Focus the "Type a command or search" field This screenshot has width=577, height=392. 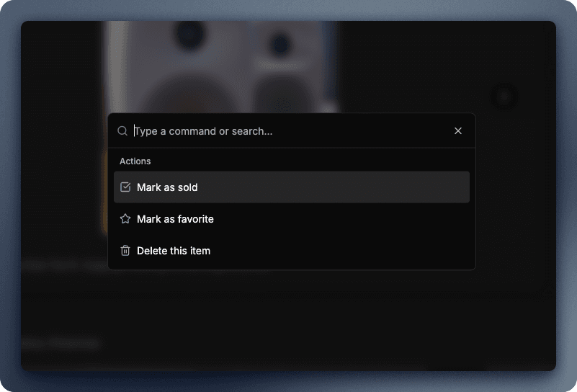coord(288,131)
